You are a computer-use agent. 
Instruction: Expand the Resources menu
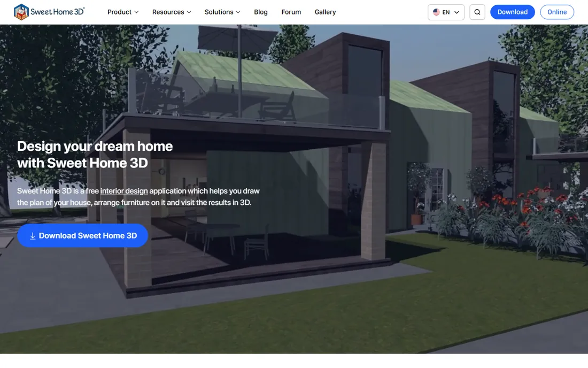pyautogui.click(x=172, y=12)
